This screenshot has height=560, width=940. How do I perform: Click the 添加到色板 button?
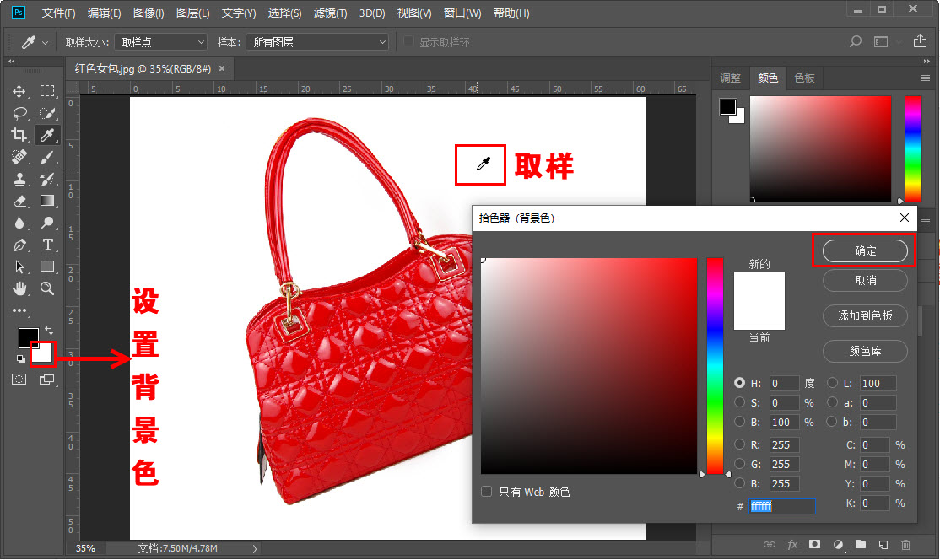[865, 315]
